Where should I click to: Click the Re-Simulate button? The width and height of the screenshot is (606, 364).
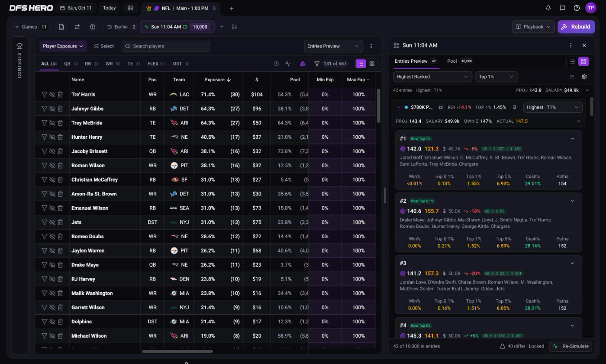tap(571, 346)
